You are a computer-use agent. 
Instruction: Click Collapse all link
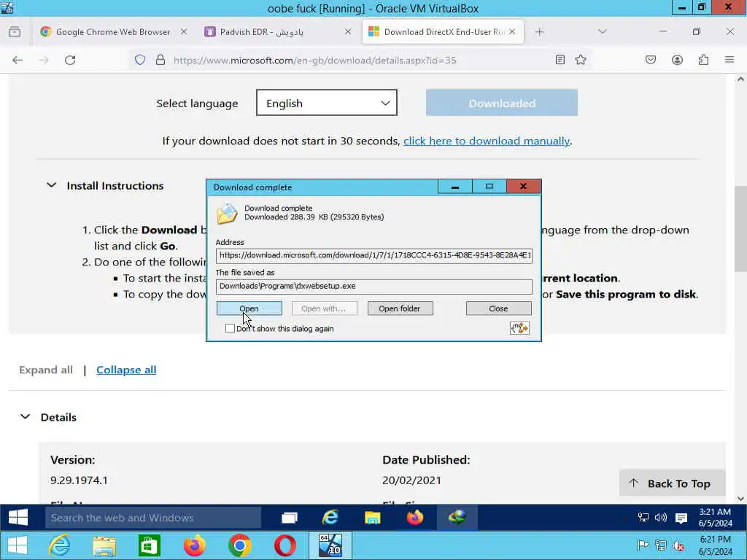[x=126, y=370]
